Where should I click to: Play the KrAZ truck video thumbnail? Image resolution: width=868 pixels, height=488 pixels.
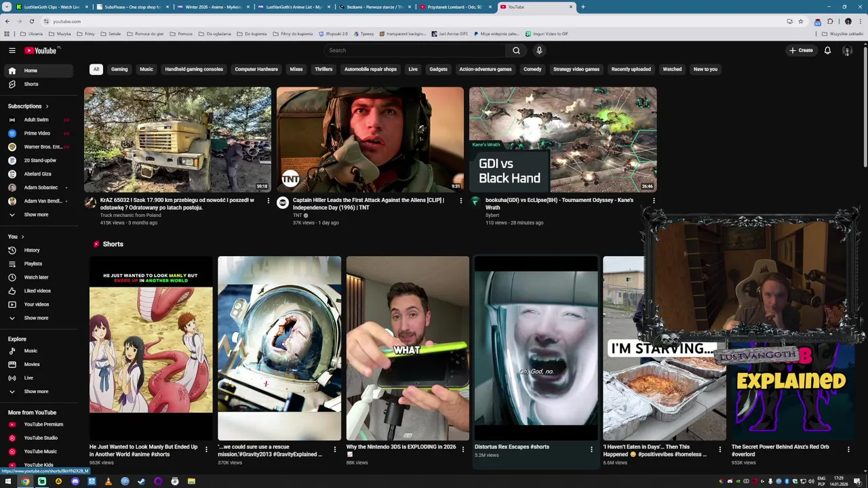click(178, 140)
